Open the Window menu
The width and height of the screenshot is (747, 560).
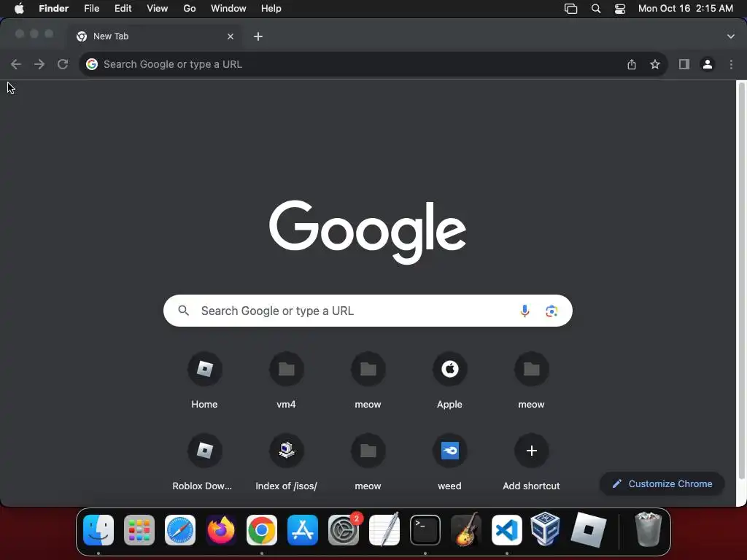(x=228, y=9)
